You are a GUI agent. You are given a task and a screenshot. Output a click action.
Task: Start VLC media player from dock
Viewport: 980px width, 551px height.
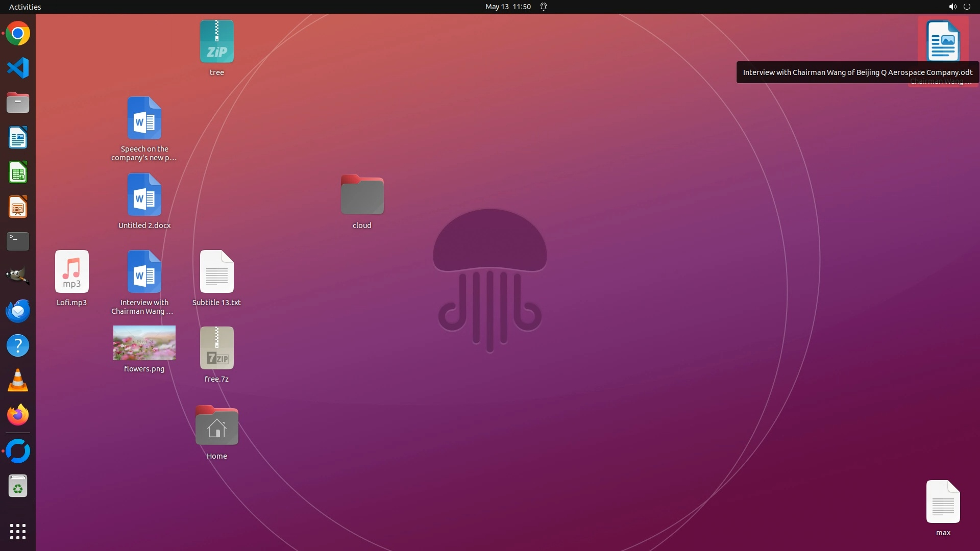pos(18,381)
